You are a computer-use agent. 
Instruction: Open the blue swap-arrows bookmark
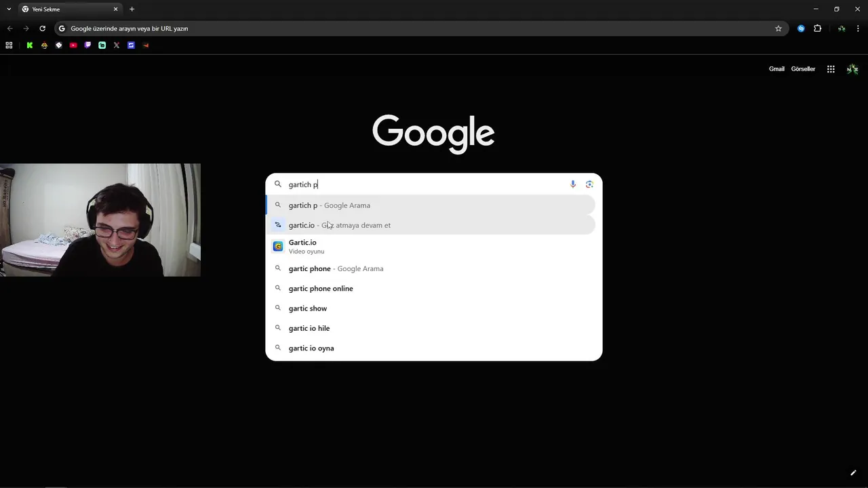131,45
